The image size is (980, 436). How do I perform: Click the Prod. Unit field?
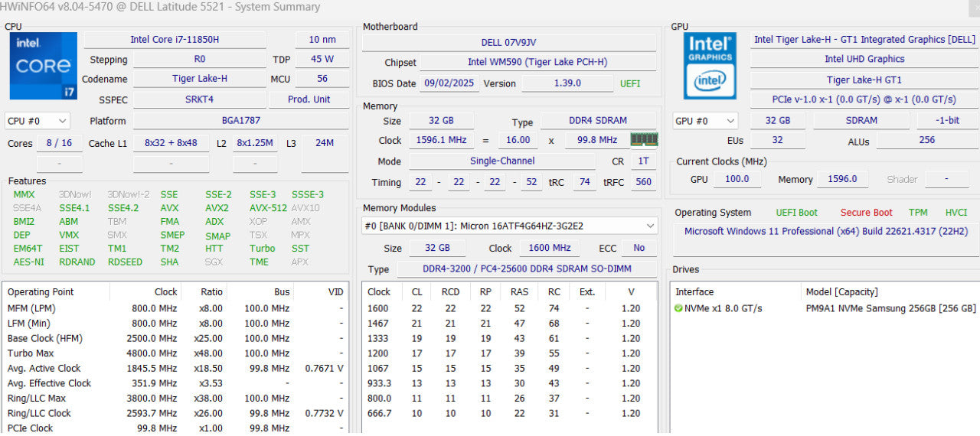309,99
